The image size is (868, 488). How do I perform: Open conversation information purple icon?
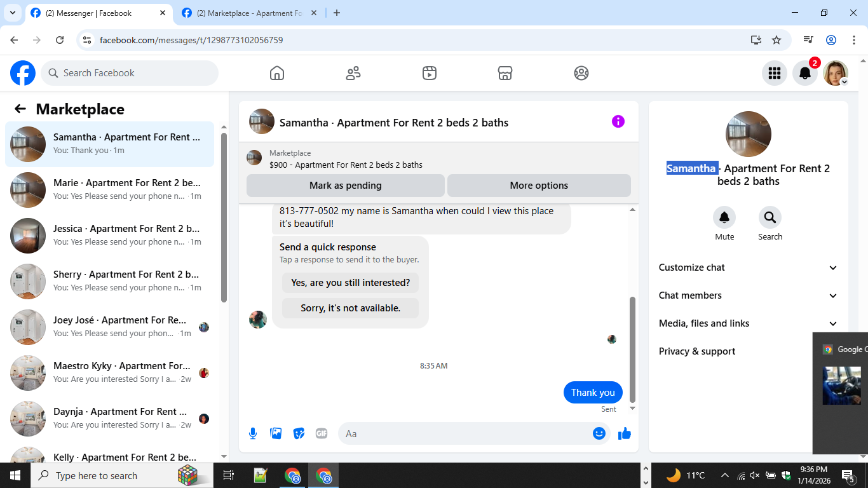618,121
